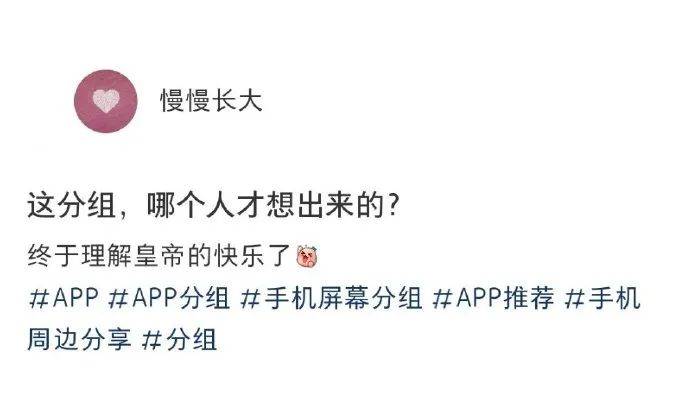
Task: Click the question mark ending the title
Action: pos(394,205)
